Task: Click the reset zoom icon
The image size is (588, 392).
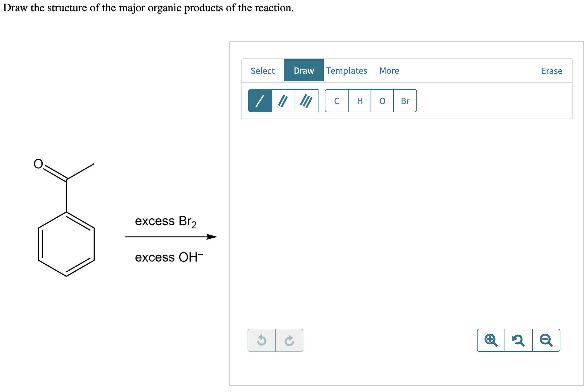Action: tap(518, 340)
